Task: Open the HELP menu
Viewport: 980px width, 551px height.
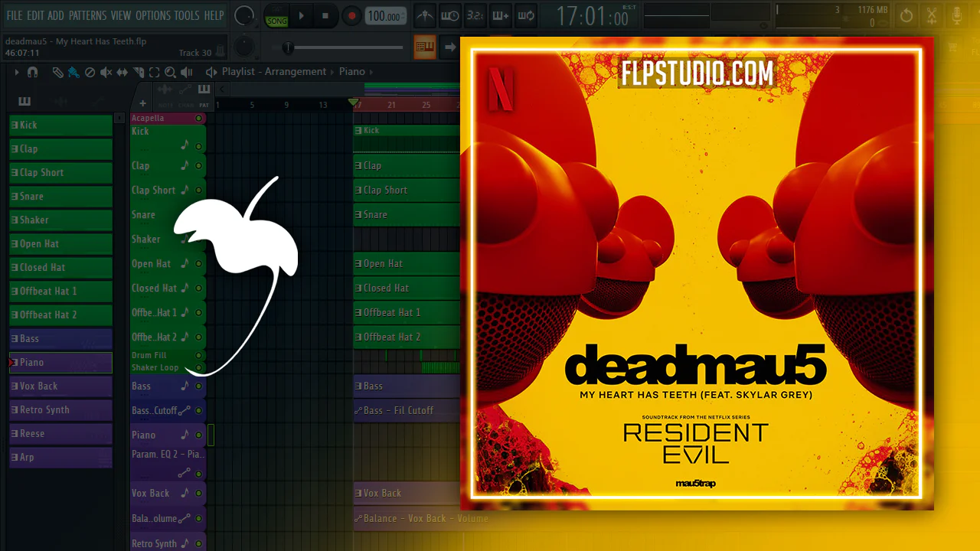Action: click(214, 15)
